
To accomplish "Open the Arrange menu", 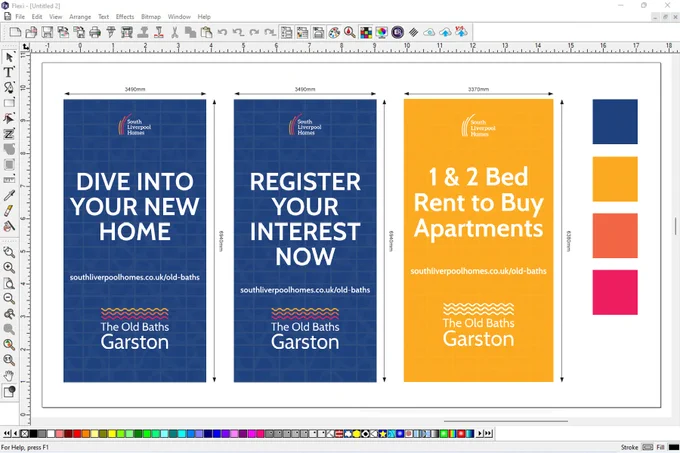I will [80, 16].
